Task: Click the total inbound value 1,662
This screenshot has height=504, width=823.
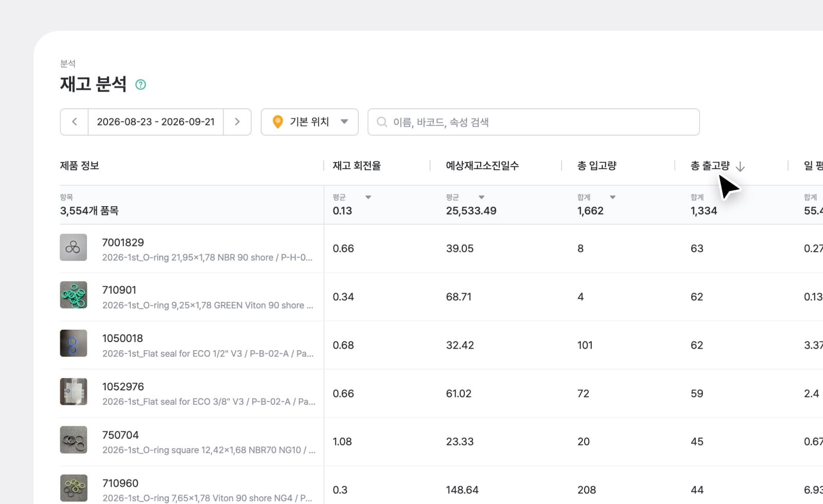Action: click(x=590, y=211)
